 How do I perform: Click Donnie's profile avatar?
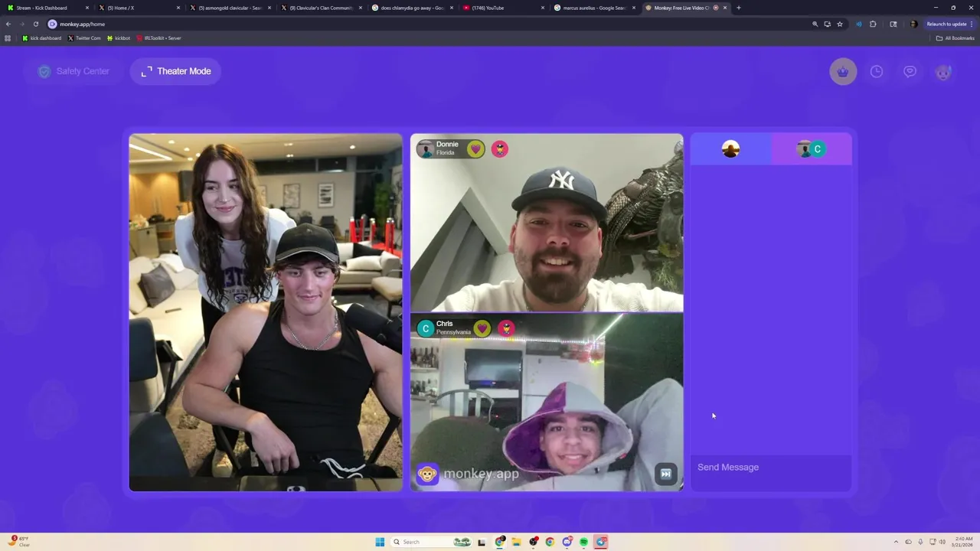click(x=426, y=148)
